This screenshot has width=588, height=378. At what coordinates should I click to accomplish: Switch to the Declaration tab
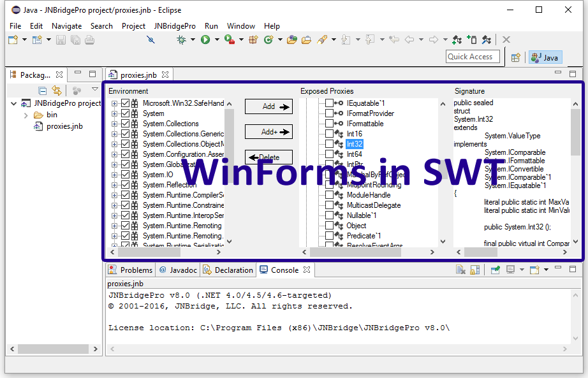pyautogui.click(x=228, y=270)
